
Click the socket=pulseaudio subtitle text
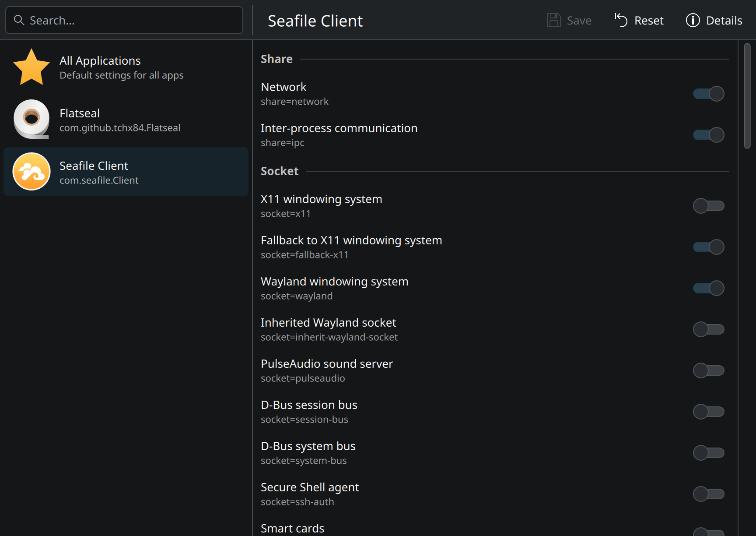(303, 378)
